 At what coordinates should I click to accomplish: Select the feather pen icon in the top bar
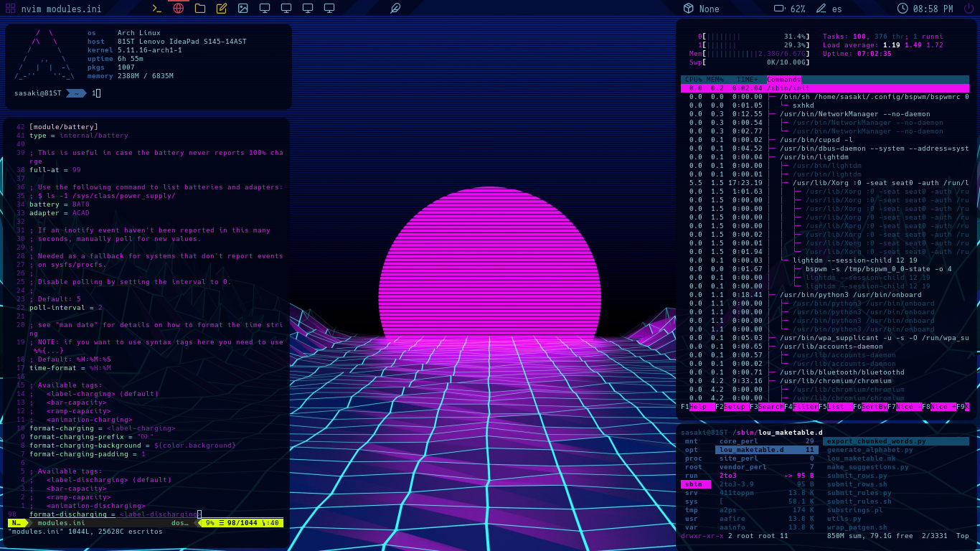tap(395, 9)
